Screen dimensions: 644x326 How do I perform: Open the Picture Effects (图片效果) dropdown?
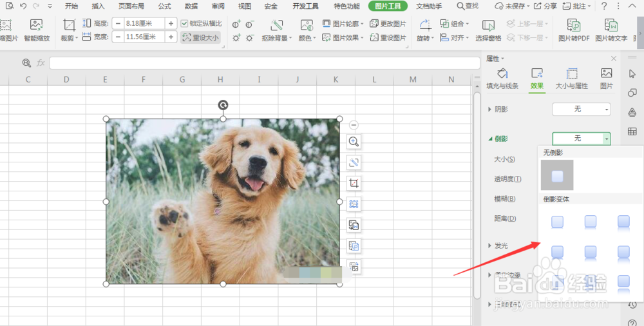coord(343,38)
